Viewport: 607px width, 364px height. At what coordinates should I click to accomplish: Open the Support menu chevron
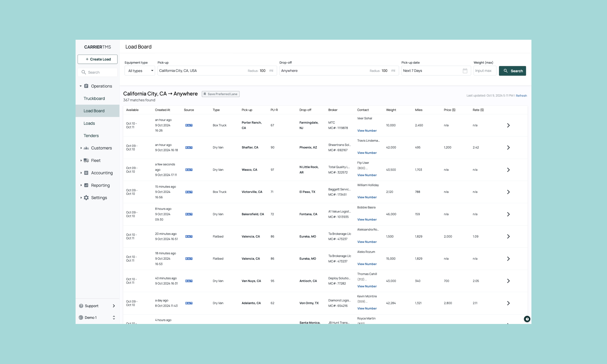pos(114,306)
